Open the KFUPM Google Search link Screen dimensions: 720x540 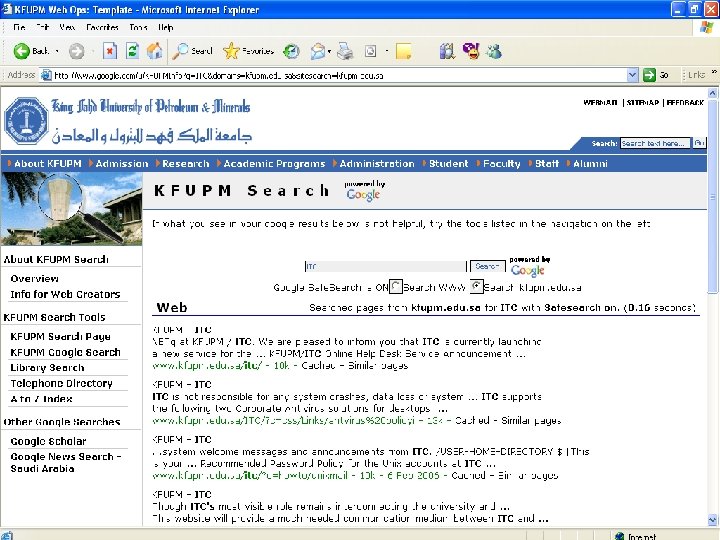click(65, 352)
